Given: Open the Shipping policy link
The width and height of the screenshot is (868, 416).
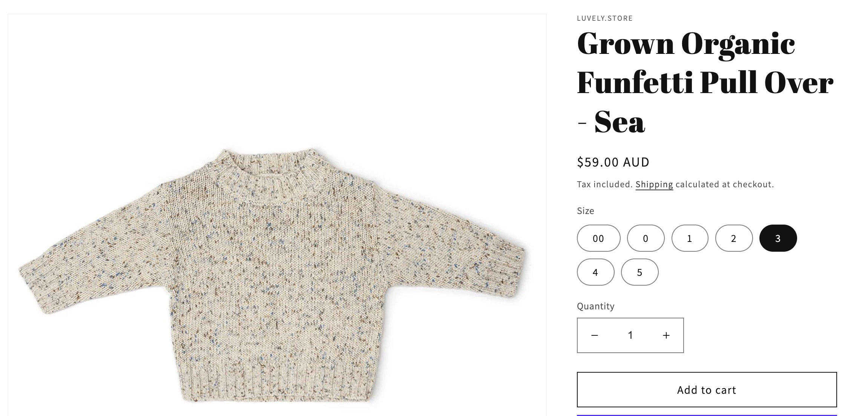Looking at the screenshot, I should tap(654, 184).
